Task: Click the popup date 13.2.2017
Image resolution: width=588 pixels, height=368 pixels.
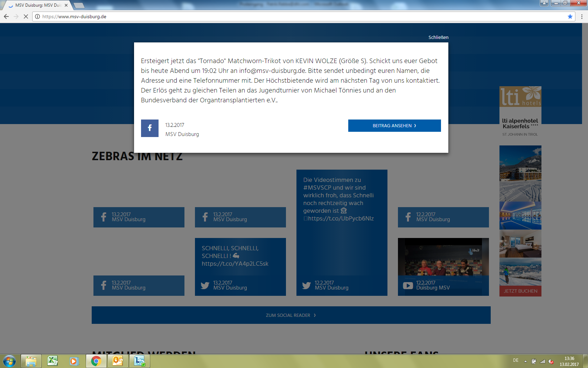Action: 175,125
